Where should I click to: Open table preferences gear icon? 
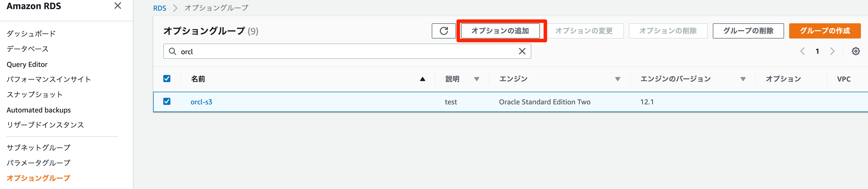coord(855,51)
